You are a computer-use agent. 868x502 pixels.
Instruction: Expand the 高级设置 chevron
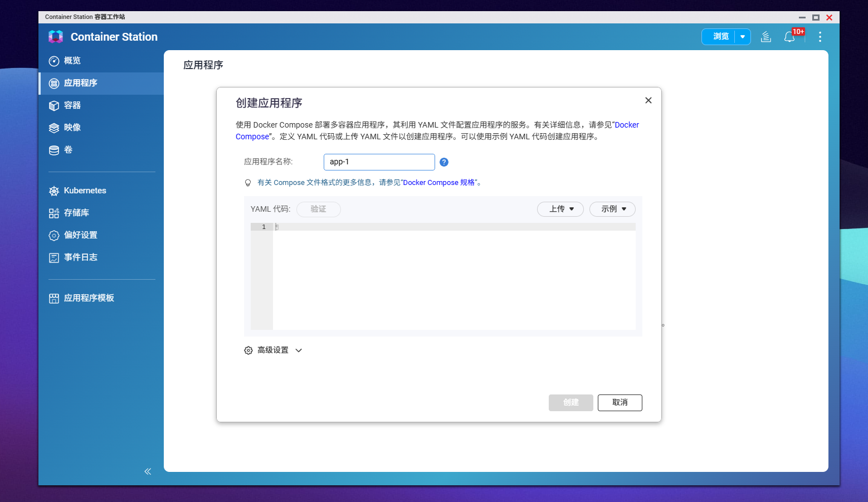[x=299, y=350]
